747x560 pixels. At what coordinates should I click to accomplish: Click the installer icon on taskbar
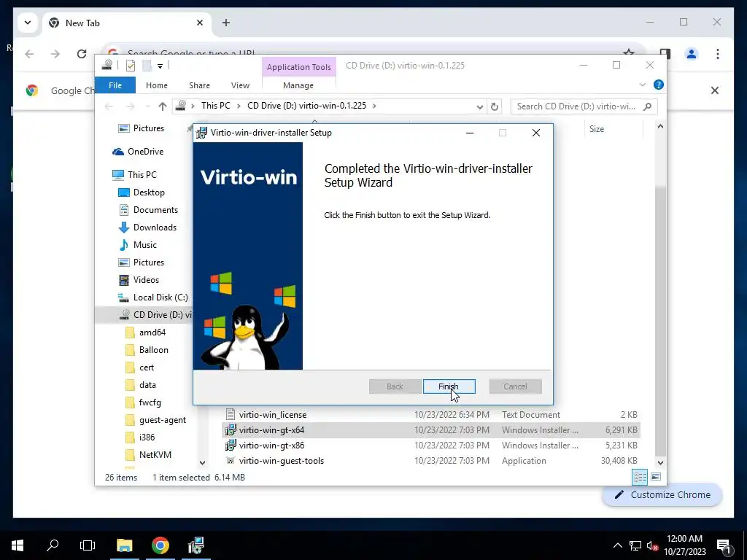click(x=196, y=545)
